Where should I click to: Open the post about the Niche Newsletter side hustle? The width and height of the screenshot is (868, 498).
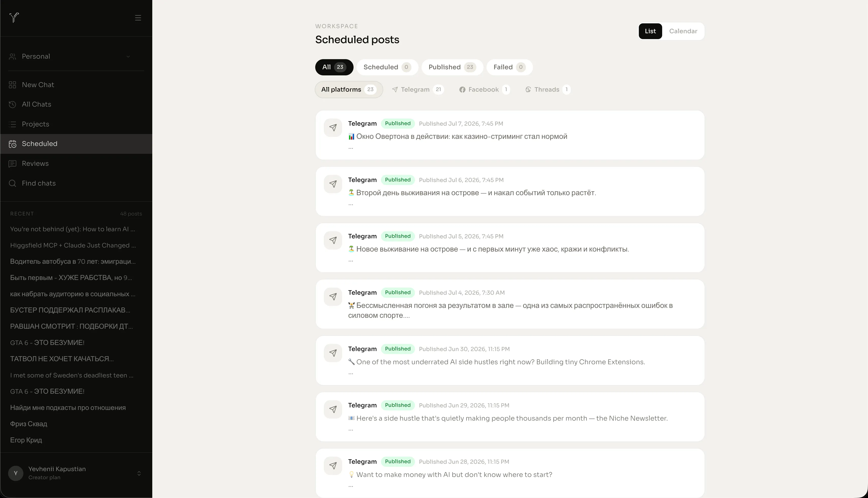coord(510,417)
